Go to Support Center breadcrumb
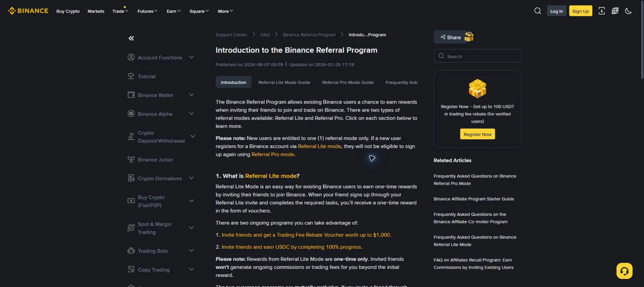Image resolution: width=644 pixels, height=287 pixels. (231, 35)
